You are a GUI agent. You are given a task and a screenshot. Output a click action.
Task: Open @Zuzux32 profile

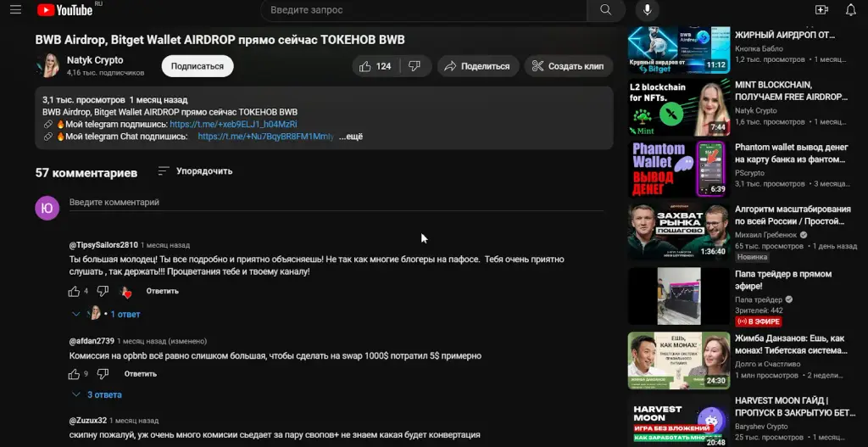click(x=88, y=421)
